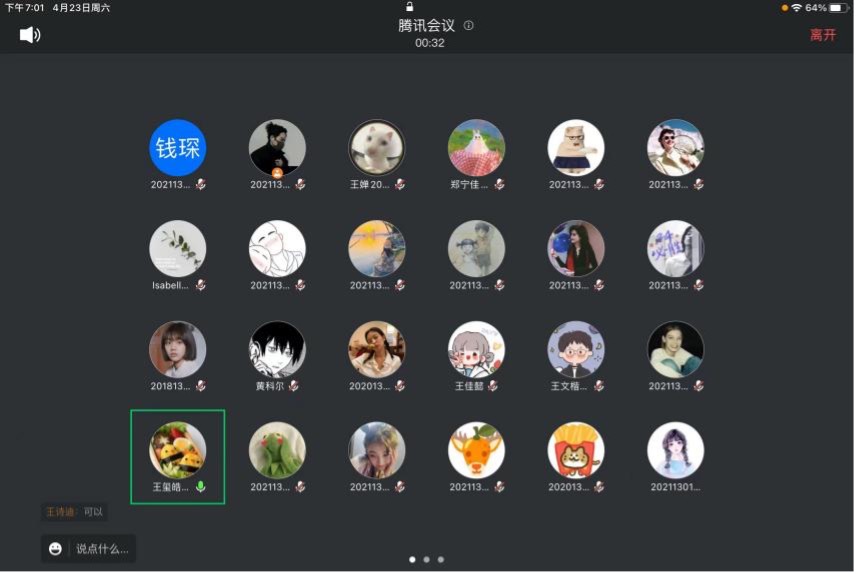Select the 王玺皓 highlighted speaker tile
Image resolution: width=858 pixels, height=574 pixels.
[178, 456]
